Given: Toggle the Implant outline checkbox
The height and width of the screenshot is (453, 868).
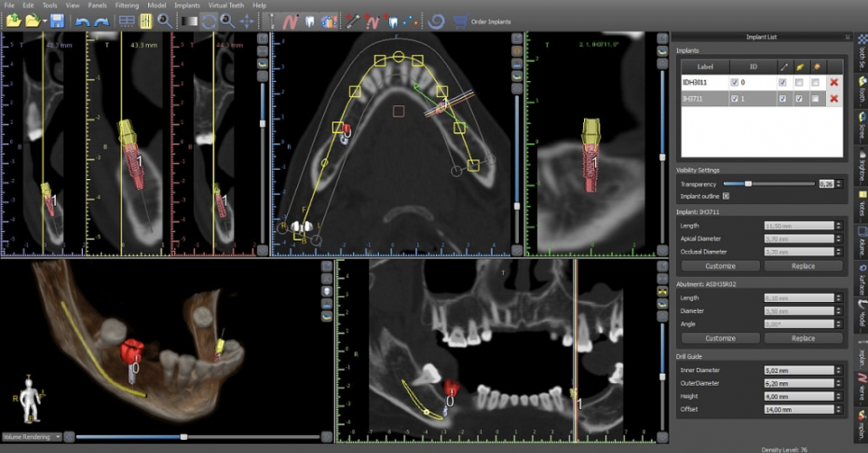Looking at the screenshot, I should [x=726, y=196].
